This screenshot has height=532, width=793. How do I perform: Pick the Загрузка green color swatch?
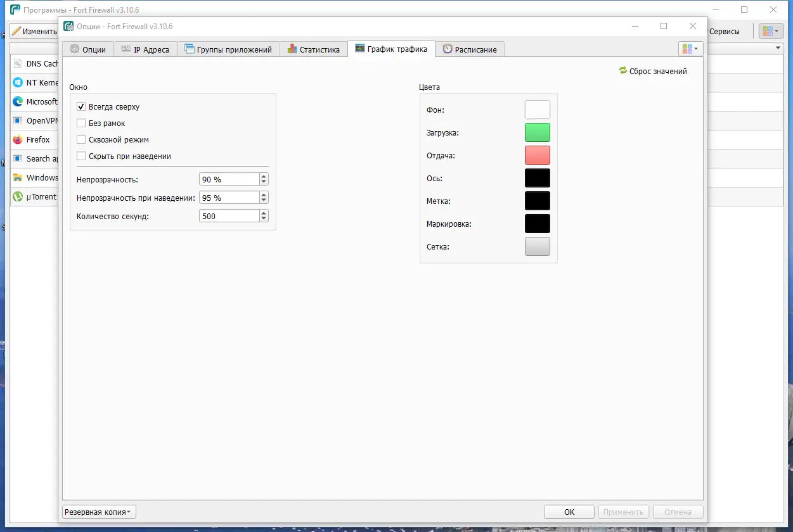[x=538, y=132]
